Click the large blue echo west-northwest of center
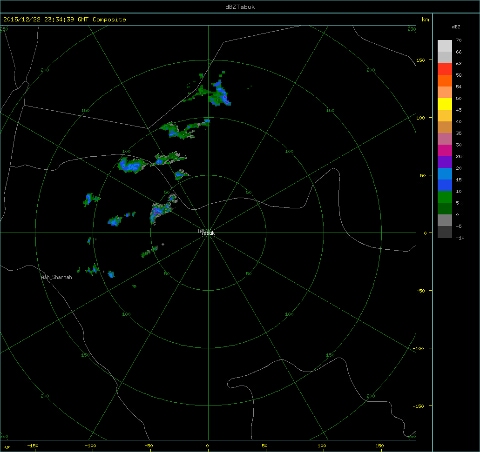 [131, 165]
